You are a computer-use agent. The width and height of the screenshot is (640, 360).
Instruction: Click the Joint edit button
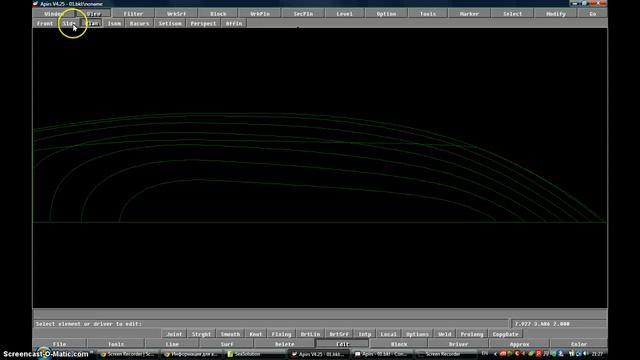pos(174,334)
